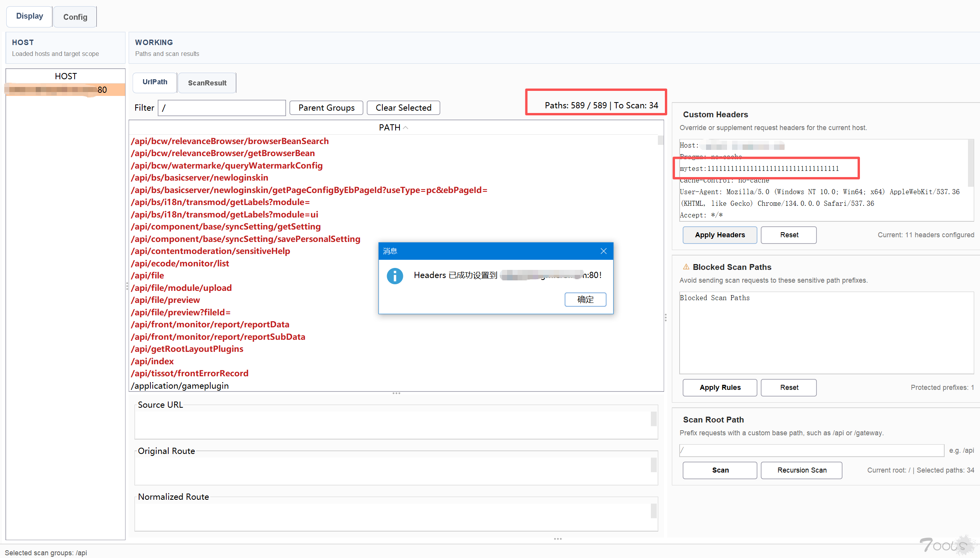Click Clear Selected button

(x=403, y=108)
